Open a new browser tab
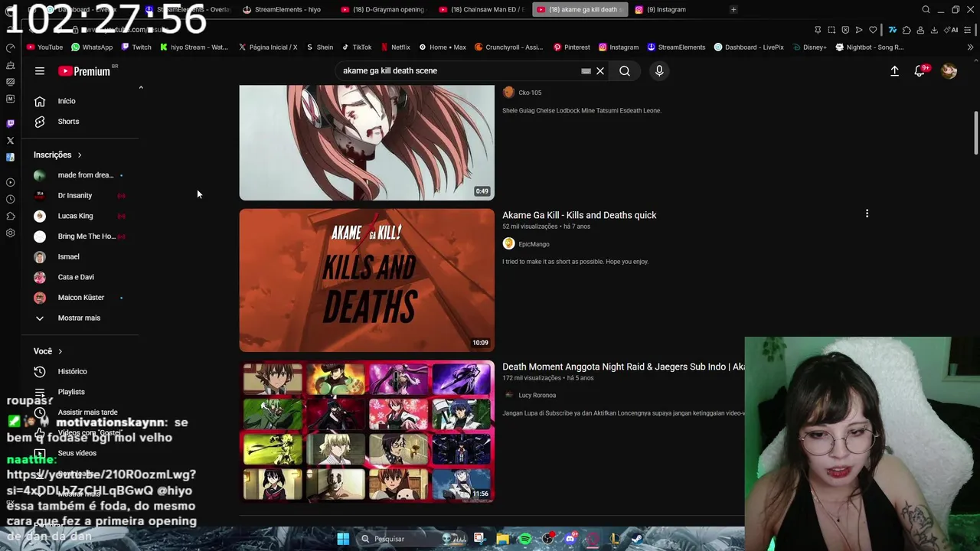Viewport: 980px width, 551px height. [x=733, y=10]
